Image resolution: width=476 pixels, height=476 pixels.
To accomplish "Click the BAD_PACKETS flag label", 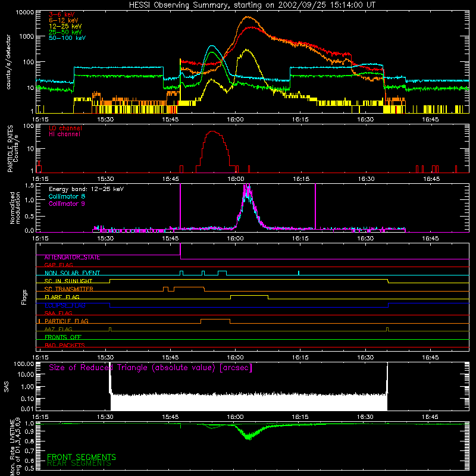I will (65, 345).
